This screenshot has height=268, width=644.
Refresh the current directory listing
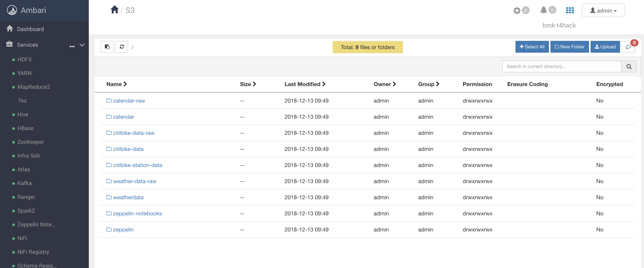(x=122, y=47)
